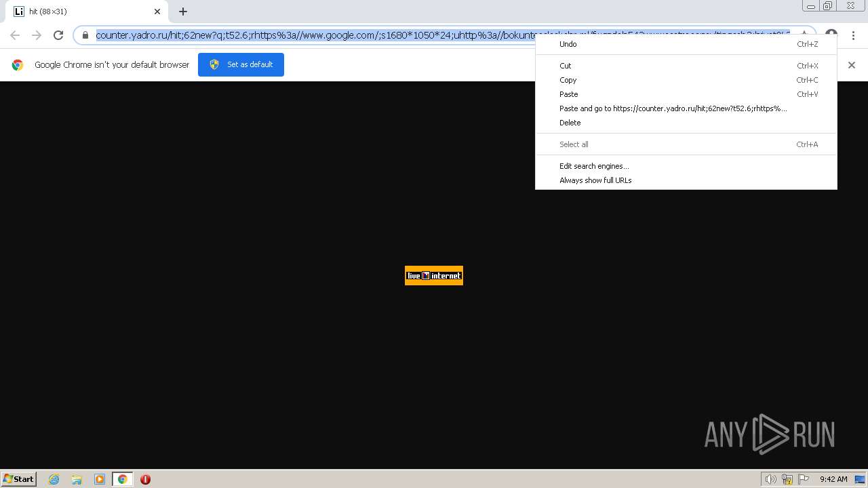This screenshot has height=488, width=868.
Task: Open the Windows Start menu
Action: pyautogui.click(x=19, y=479)
